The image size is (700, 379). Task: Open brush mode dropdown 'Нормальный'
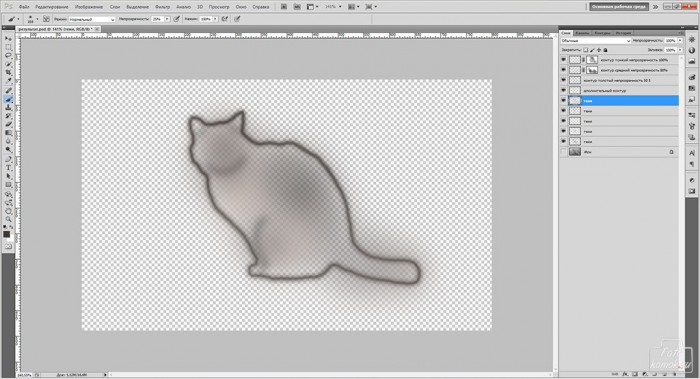[x=92, y=20]
